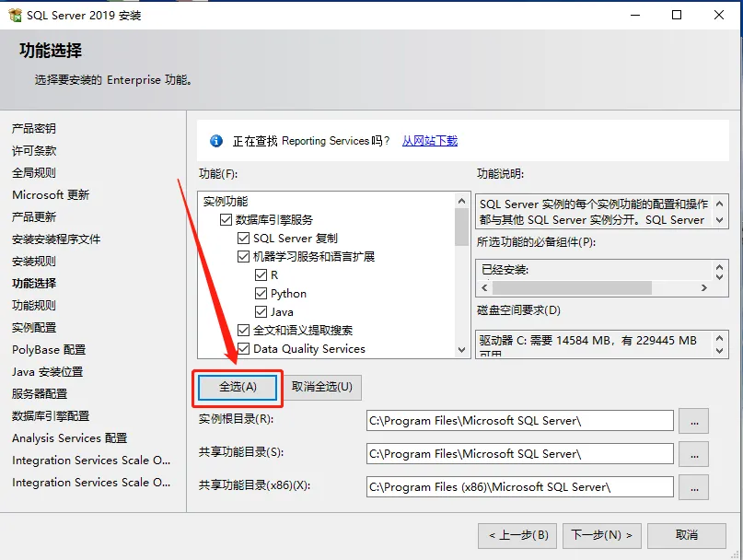Click feature list scrollbar thumb
This screenshot has width=743, height=560.
click(x=461, y=227)
